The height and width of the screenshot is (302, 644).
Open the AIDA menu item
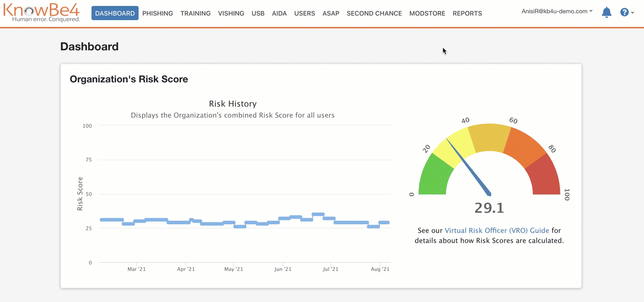(279, 13)
